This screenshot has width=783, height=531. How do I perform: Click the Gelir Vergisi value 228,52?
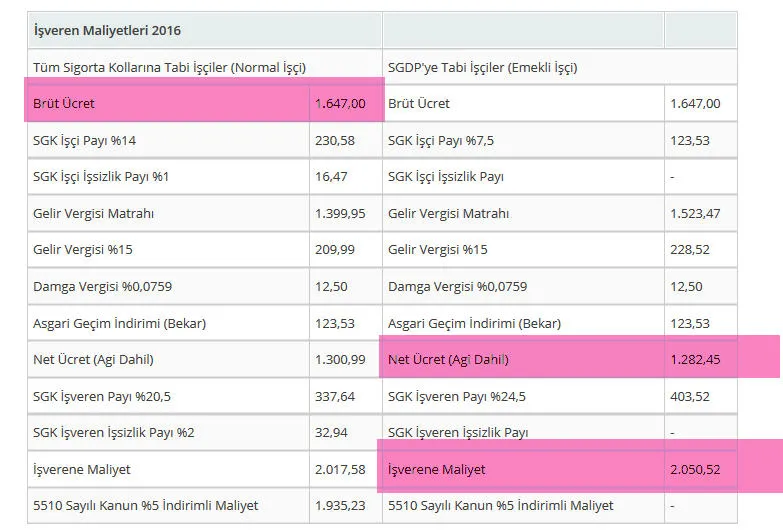point(690,249)
